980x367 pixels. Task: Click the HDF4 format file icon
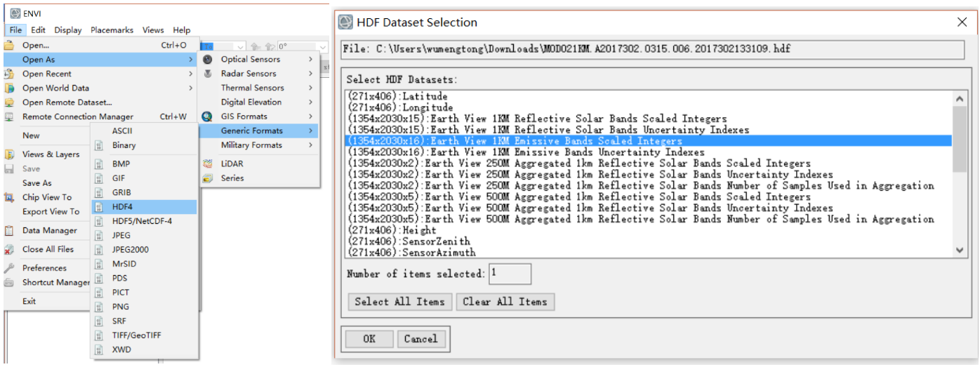click(x=99, y=207)
